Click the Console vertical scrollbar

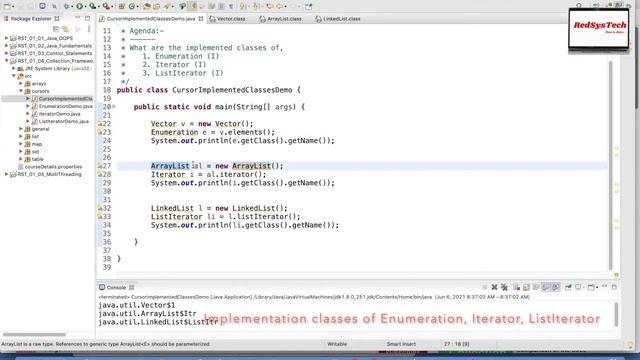[616, 313]
